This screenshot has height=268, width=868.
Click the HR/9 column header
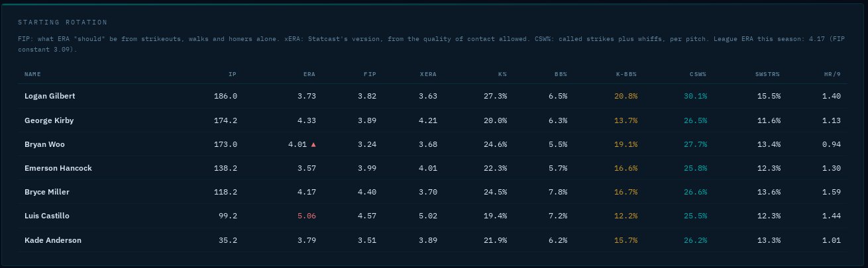click(x=832, y=74)
